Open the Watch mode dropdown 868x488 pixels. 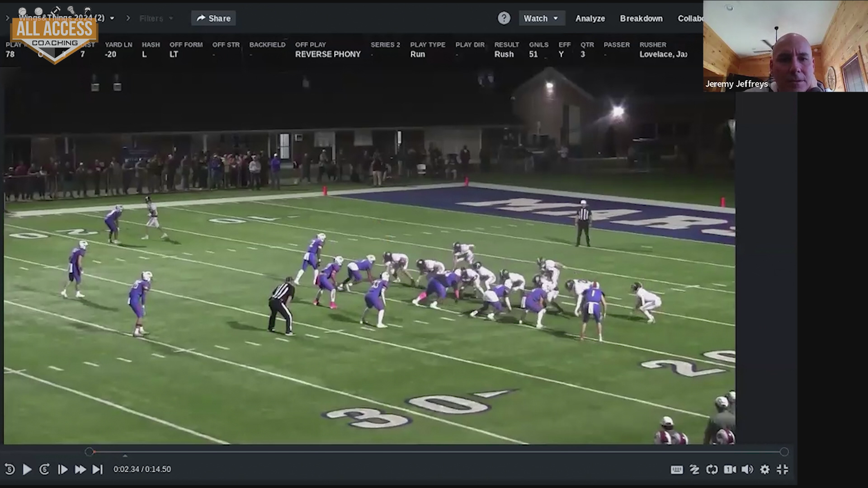coord(542,18)
